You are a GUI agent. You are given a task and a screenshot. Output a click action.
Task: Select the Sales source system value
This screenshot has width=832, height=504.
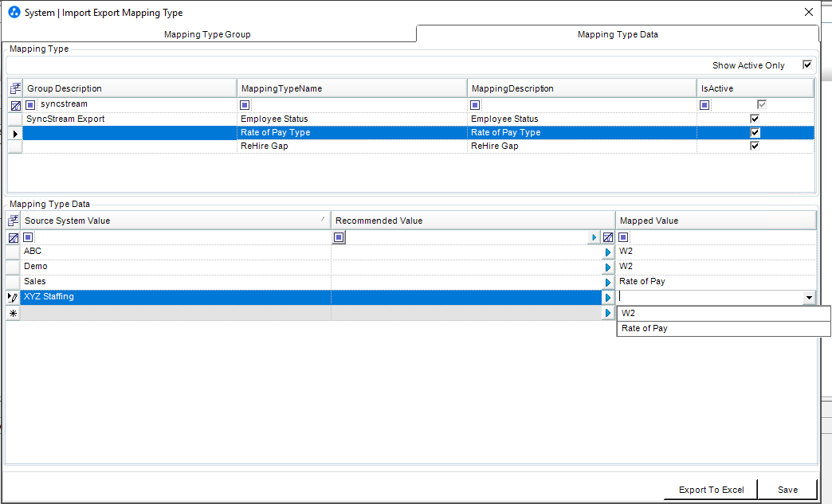click(175, 282)
